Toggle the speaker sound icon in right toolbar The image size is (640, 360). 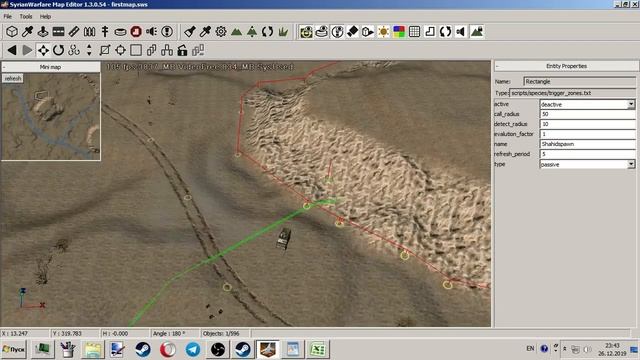click(461, 31)
